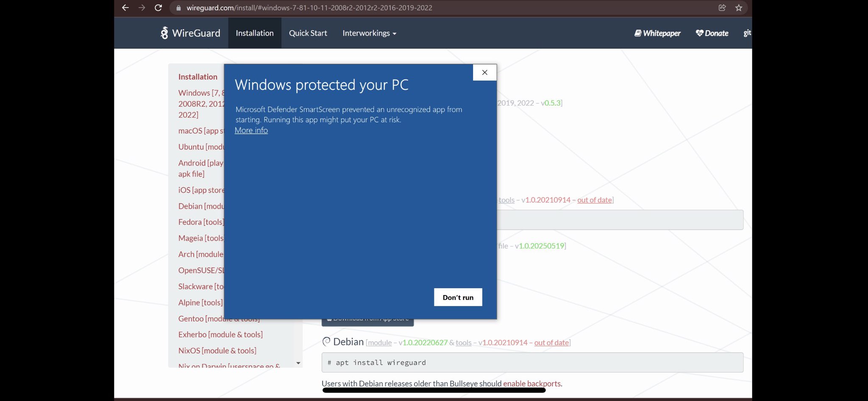Open the git link in navbar

click(x=747, y=33)
